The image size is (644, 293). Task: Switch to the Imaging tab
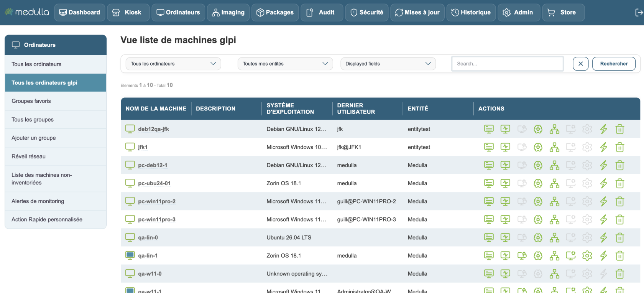coord(228,13)
